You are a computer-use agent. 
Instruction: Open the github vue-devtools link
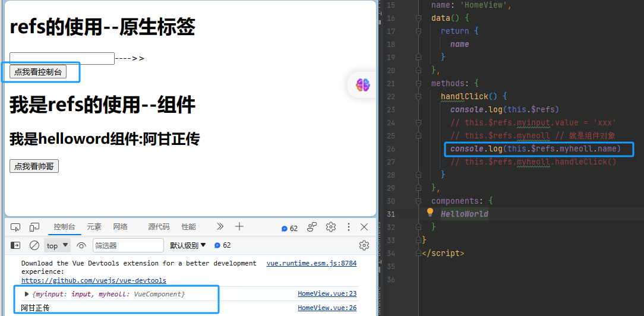94,281
